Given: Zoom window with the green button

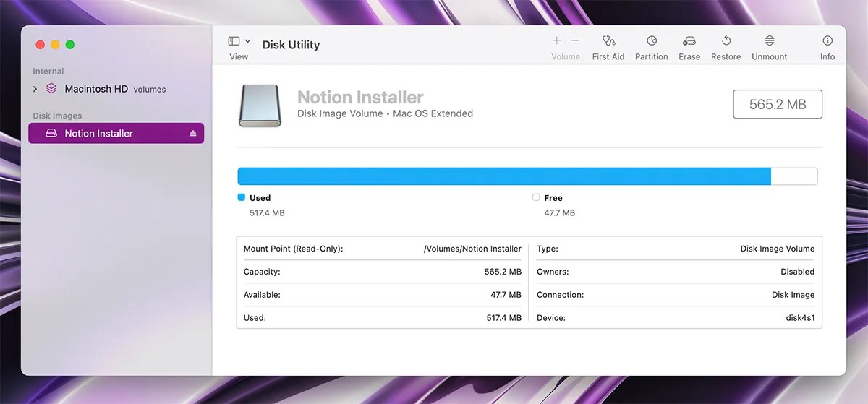Looking at the screenshot, I should [x=70, y=45].
